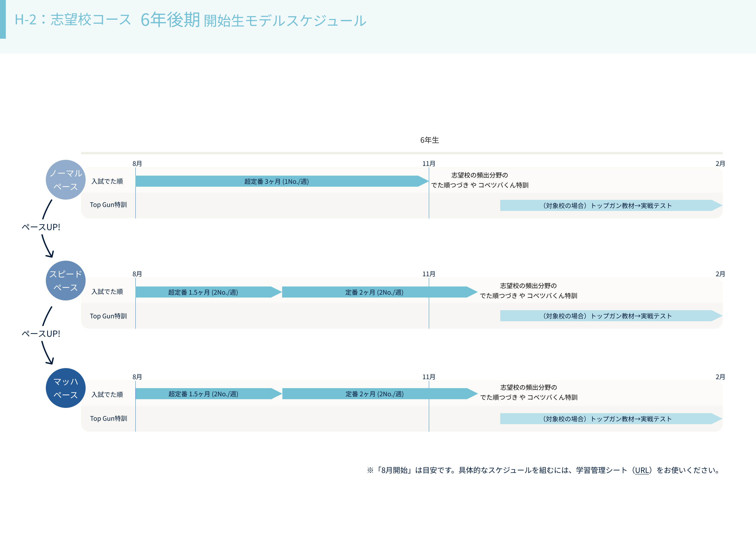Screen dimensions: 756x534
Task: Click Top Gun特訓 label in スピードペース row
Action: [108, 316]
